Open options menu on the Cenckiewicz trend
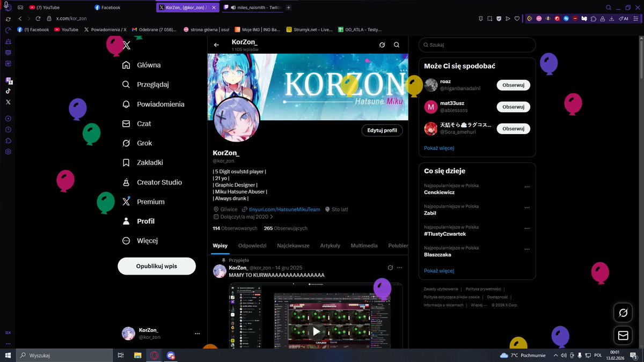644x362 pixels. coord(526,186)
